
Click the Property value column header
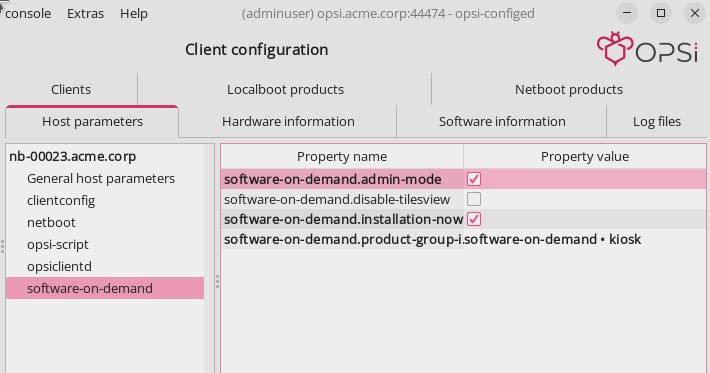coord(585,157)
